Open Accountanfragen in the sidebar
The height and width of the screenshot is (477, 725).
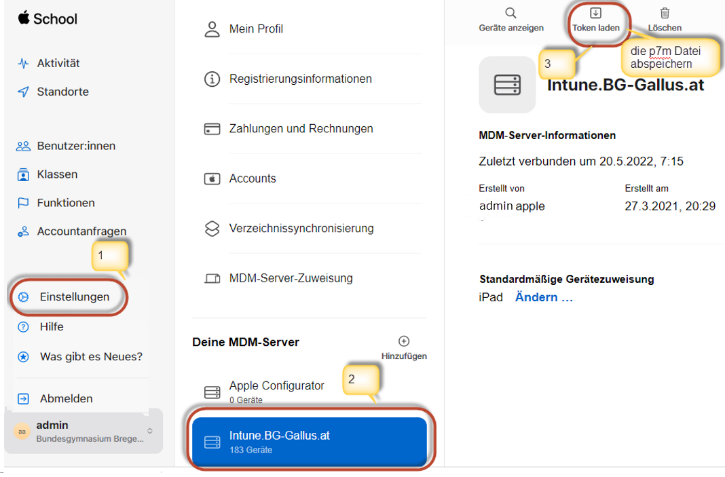[x=81, y=231]
